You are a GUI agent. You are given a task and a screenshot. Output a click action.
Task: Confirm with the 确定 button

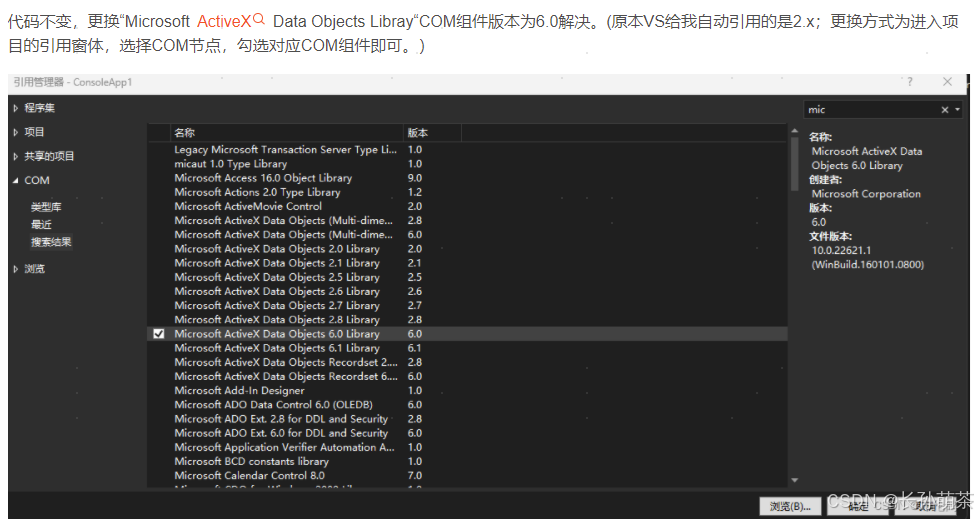click(x=858, y=506)
